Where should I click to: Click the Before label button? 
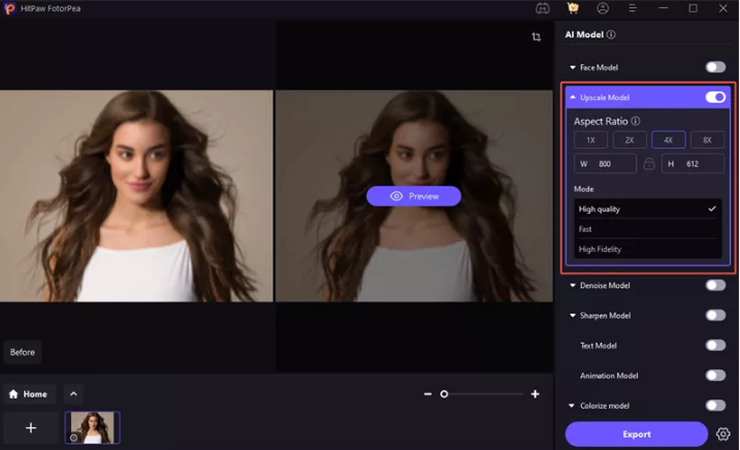tap(22, 352)
